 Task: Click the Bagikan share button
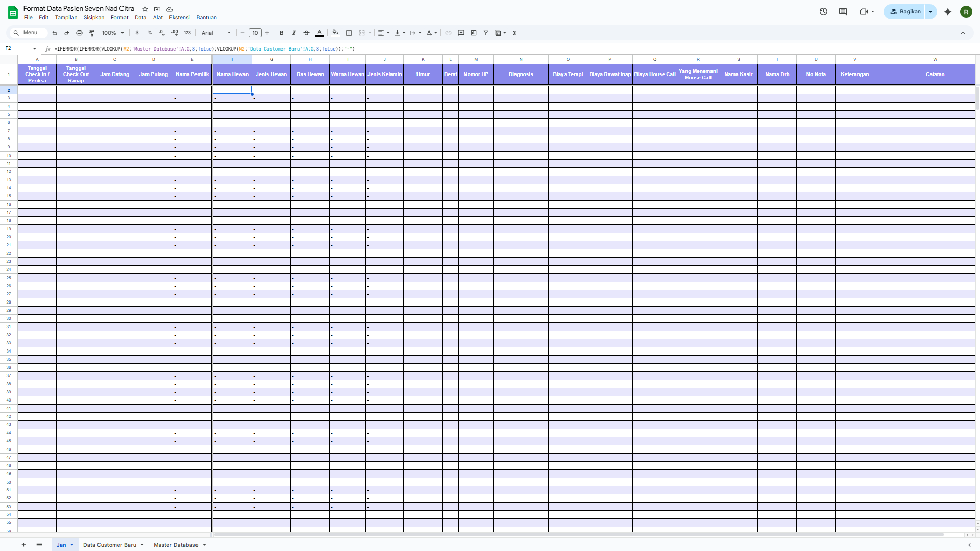pyautogui.click(x=905, y=11)
